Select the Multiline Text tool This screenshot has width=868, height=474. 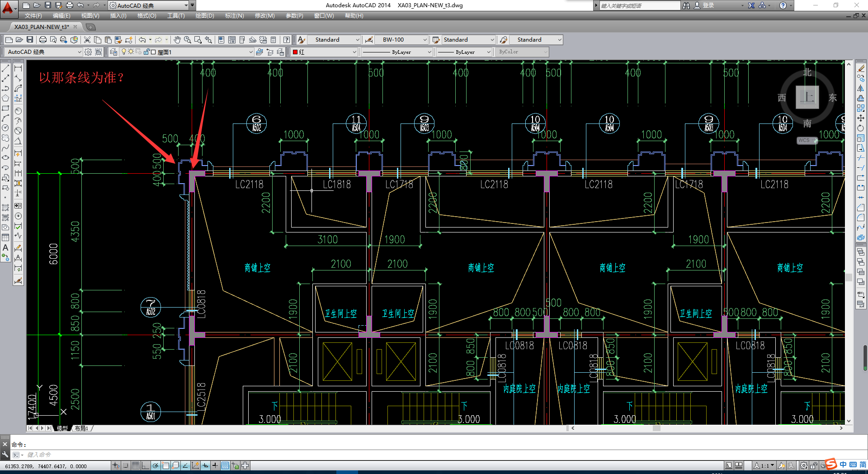pyautogui.click(x=5, y=247)
